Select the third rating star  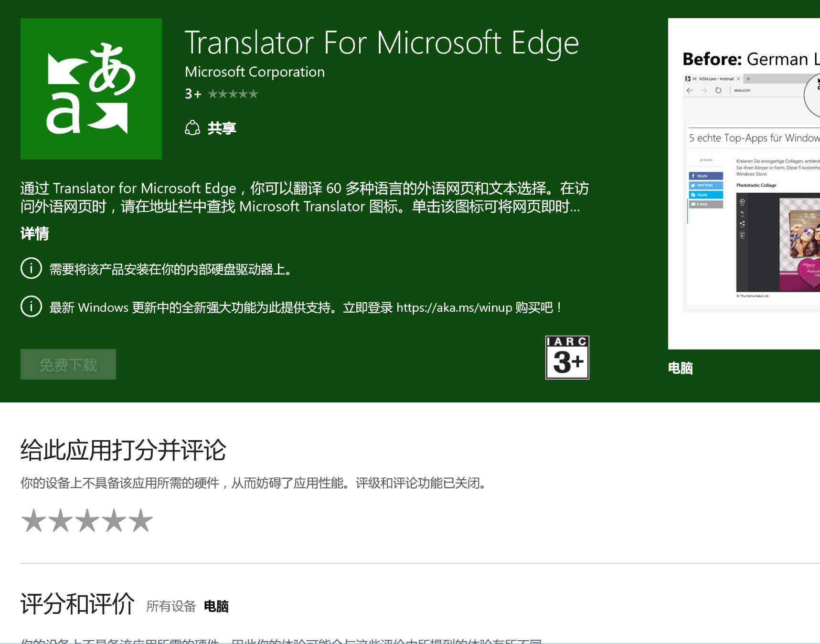pos(87,520)
